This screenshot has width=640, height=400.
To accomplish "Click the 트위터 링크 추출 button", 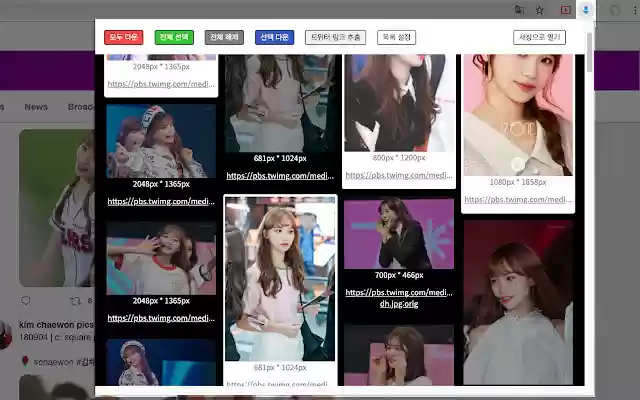I will (336, 37).
